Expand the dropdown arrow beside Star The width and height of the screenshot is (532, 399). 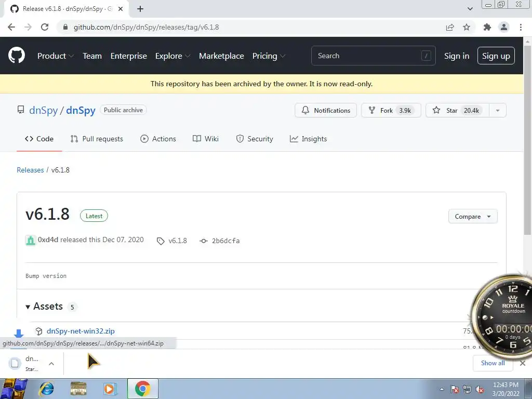pyautogui.click(x=498, y=110)
